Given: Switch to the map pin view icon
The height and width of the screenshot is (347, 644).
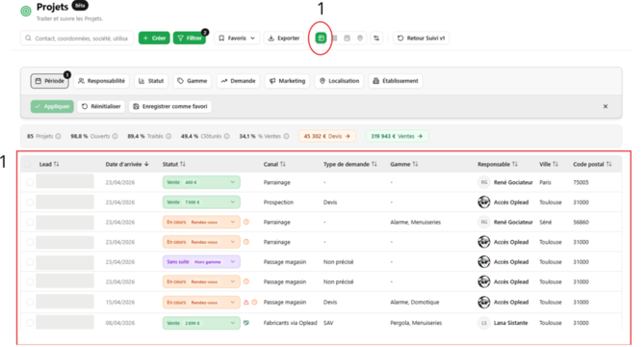Looking at the screenshot, I should click(360, 39).
